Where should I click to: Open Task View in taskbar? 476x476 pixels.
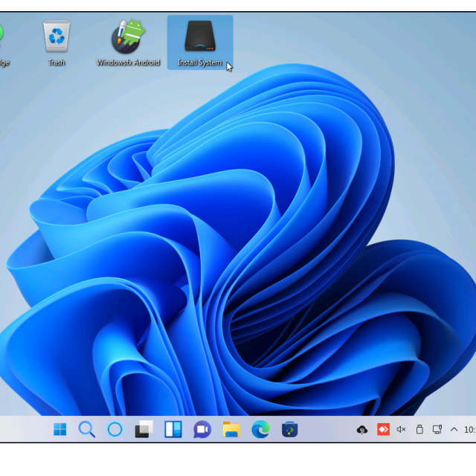click(x=144, y=429)
